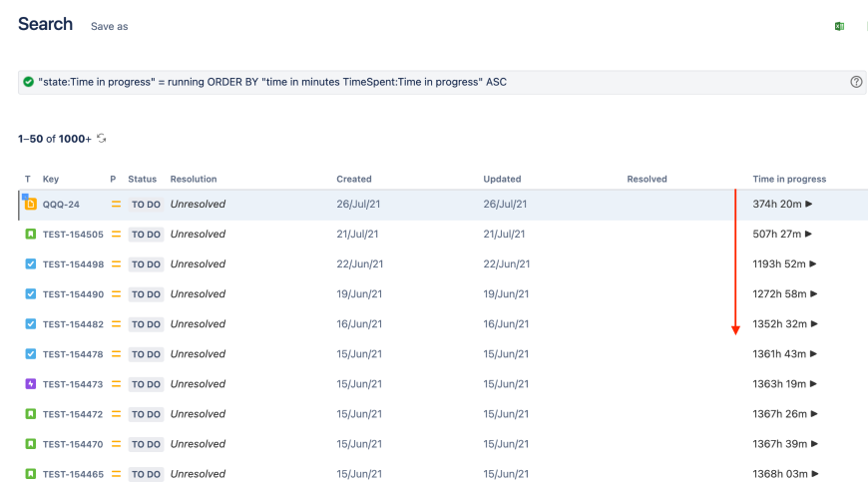Click the green story icon for TEST-154465
868x494 pixels.
coord(30,474)
